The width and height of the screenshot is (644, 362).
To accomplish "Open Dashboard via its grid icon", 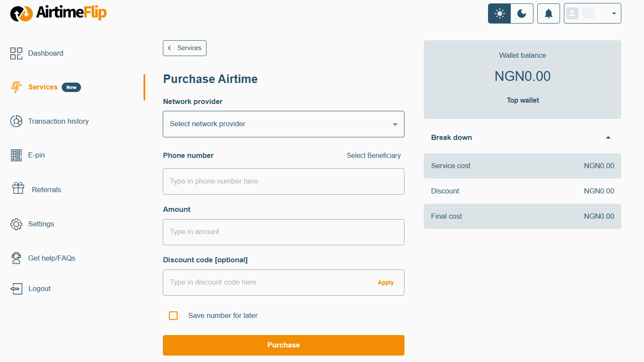I will coord(16,53).
